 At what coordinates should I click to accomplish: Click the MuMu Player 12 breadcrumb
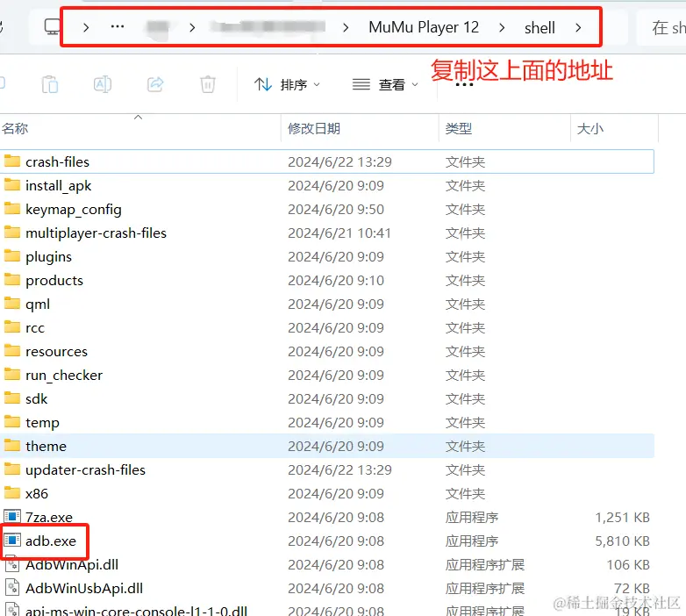[x=424, y=27]
